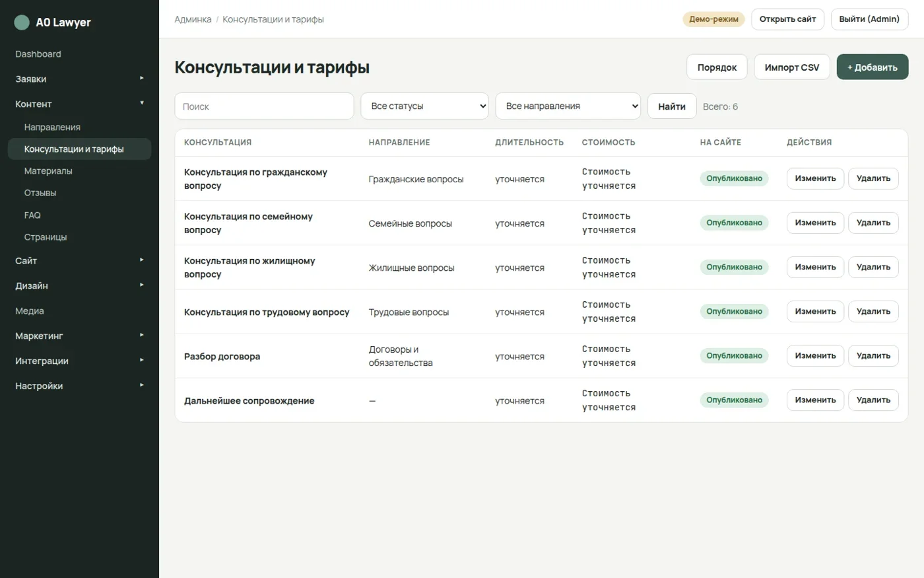
Task: Click the Порядок button
Action: (717, 67)
